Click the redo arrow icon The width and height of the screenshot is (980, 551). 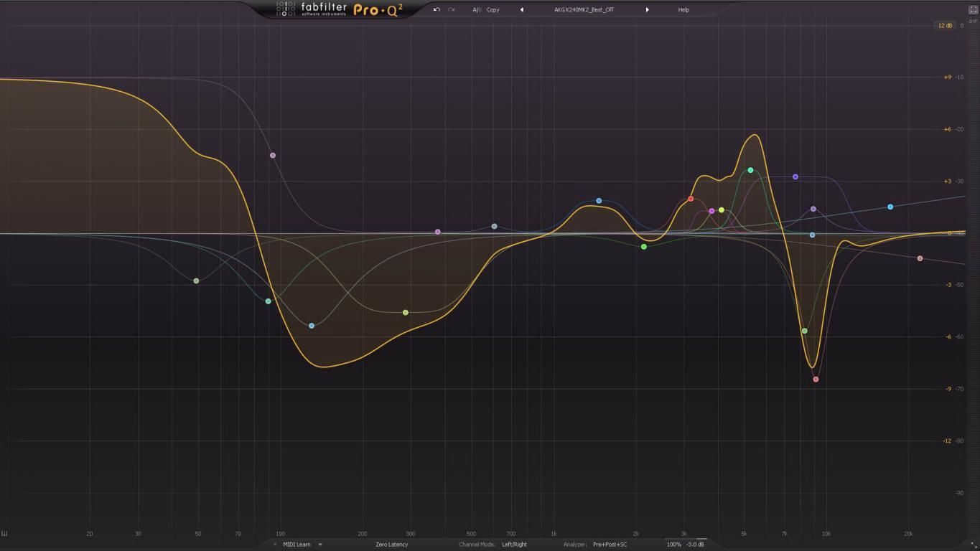point(451,9)
